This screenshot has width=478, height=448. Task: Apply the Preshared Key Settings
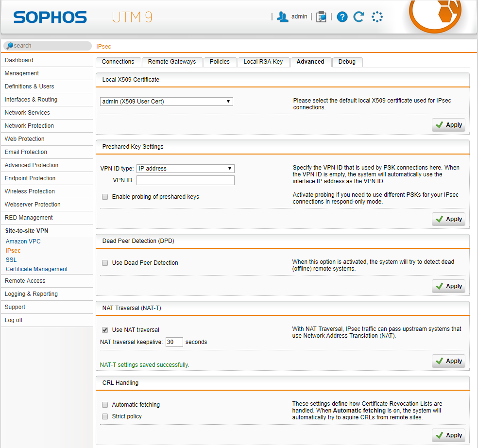pyautogui.click(x=448, y=219)
